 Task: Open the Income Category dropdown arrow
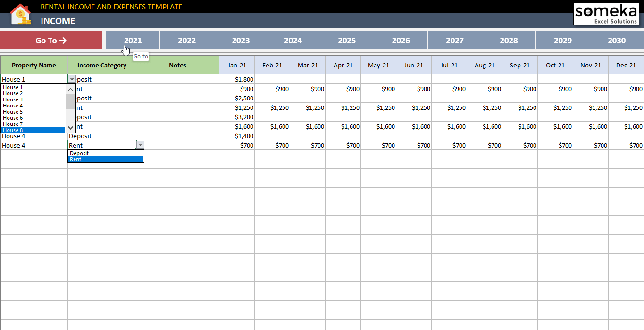140,145
